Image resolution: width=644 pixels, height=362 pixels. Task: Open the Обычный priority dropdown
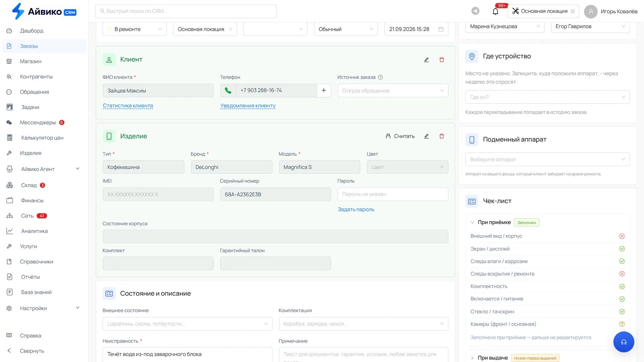click(x=346, y=29)
